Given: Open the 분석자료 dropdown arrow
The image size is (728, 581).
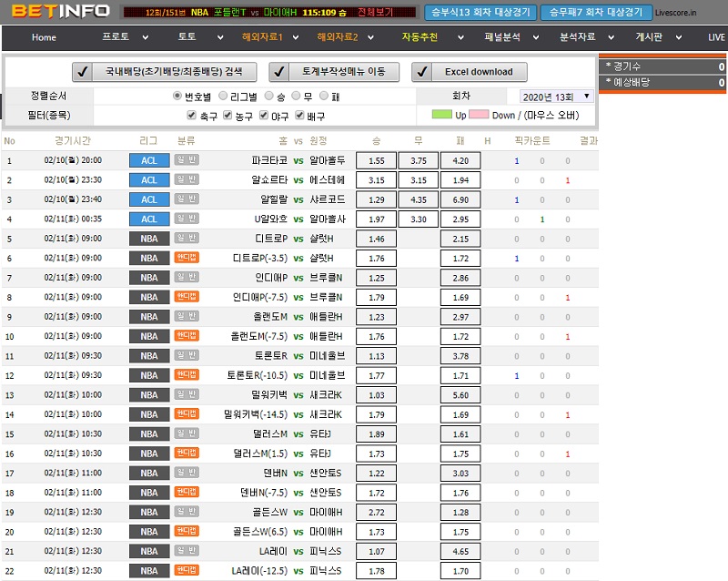Looking at the screenshot, I should tap(612, 38).
